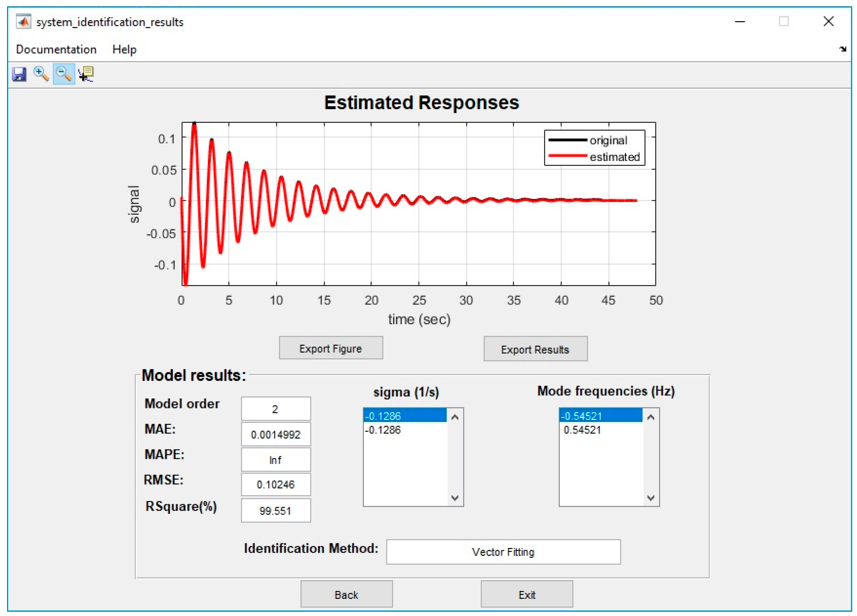Open the Help menu
857x616 pixels.
click(x=124, y=49)
